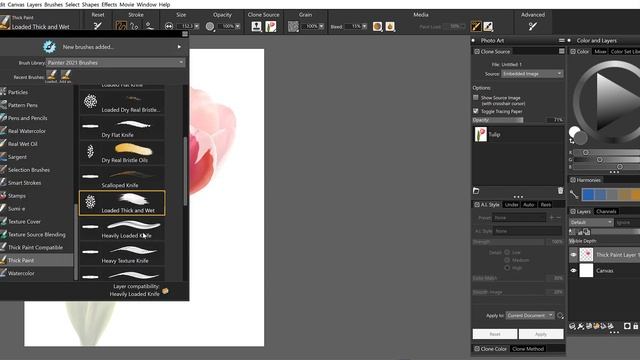
Task: Open the clone Source Embedded Image dropdown
Action: point(532,74)
